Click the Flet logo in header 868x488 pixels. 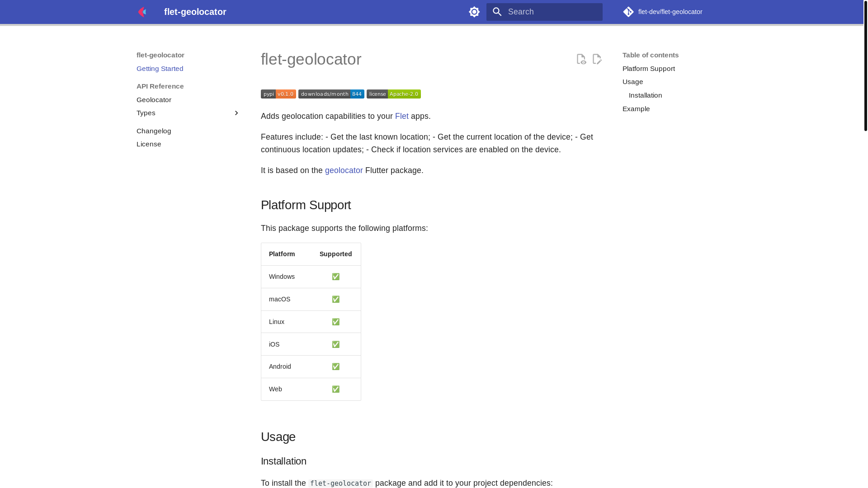click(142, 12)
